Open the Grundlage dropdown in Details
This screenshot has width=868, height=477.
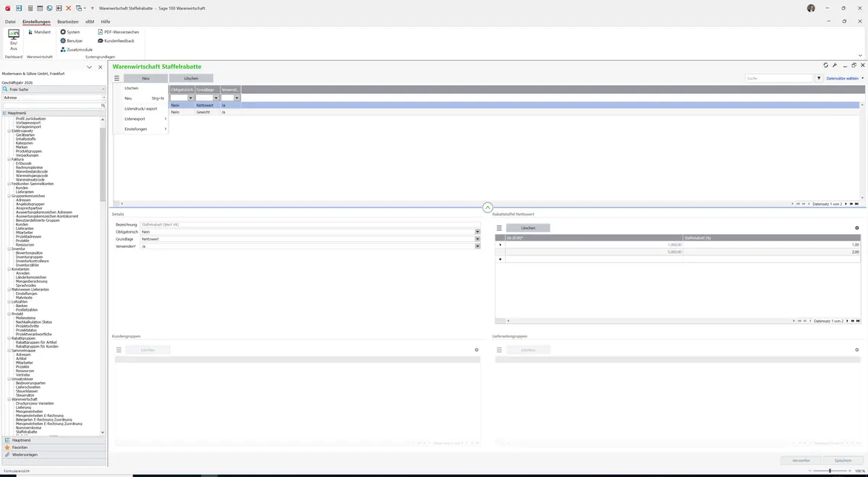pos(477,239)
